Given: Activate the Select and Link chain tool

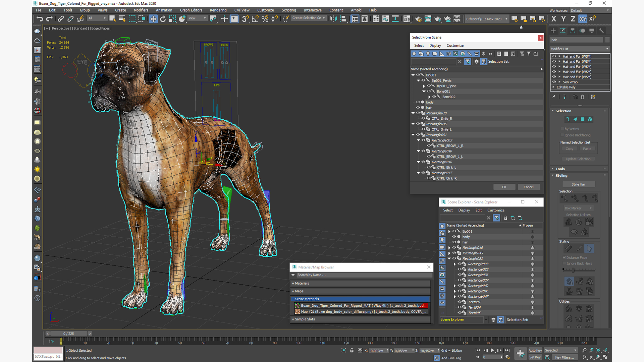Looking at the screenshot, I should (x=61, y=19).
